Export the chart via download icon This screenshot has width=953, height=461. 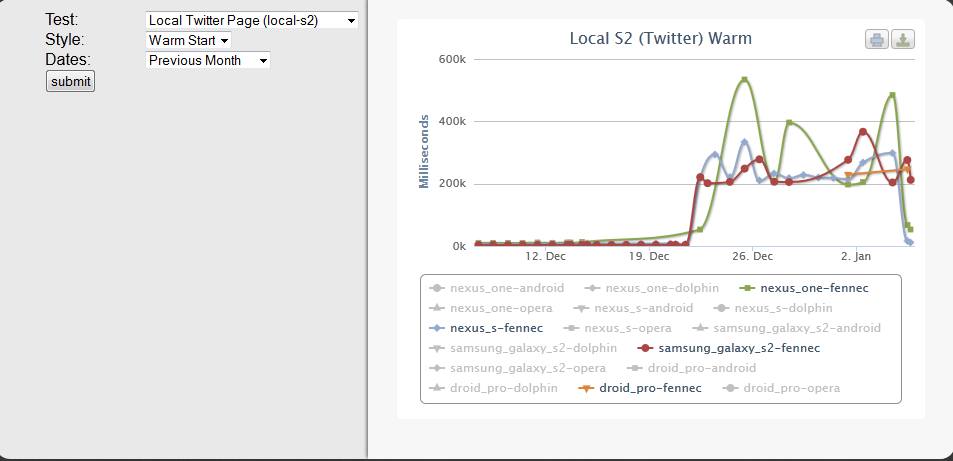pyautogui.click(x=903, y=40)
